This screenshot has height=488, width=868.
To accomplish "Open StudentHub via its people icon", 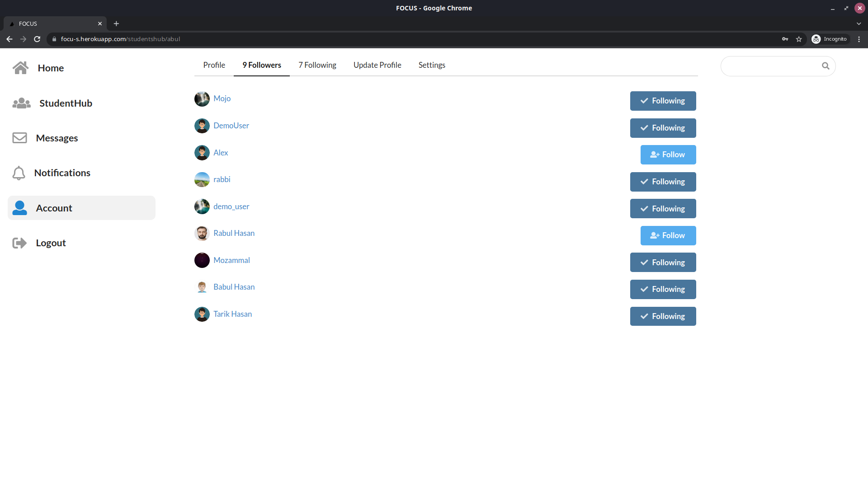I will coord(21,103).
